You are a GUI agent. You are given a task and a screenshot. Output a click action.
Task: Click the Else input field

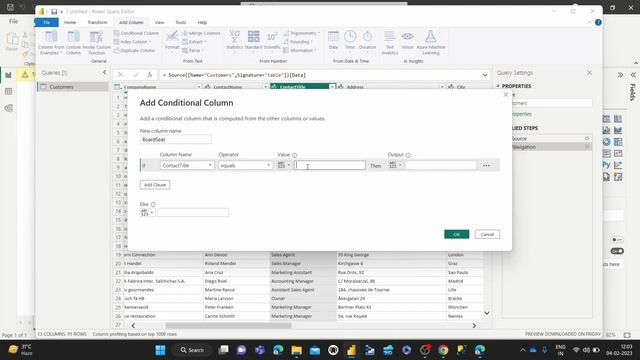point(193,213)
